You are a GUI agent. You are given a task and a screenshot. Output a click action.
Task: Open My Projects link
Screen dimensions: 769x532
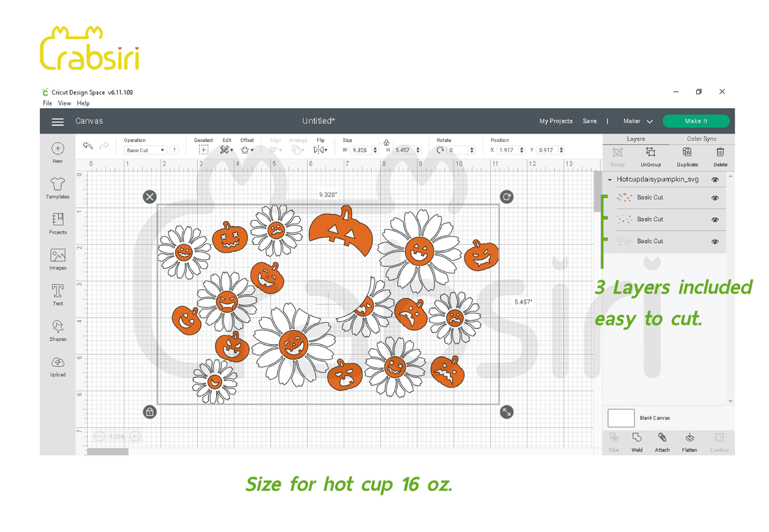(555, 121)
